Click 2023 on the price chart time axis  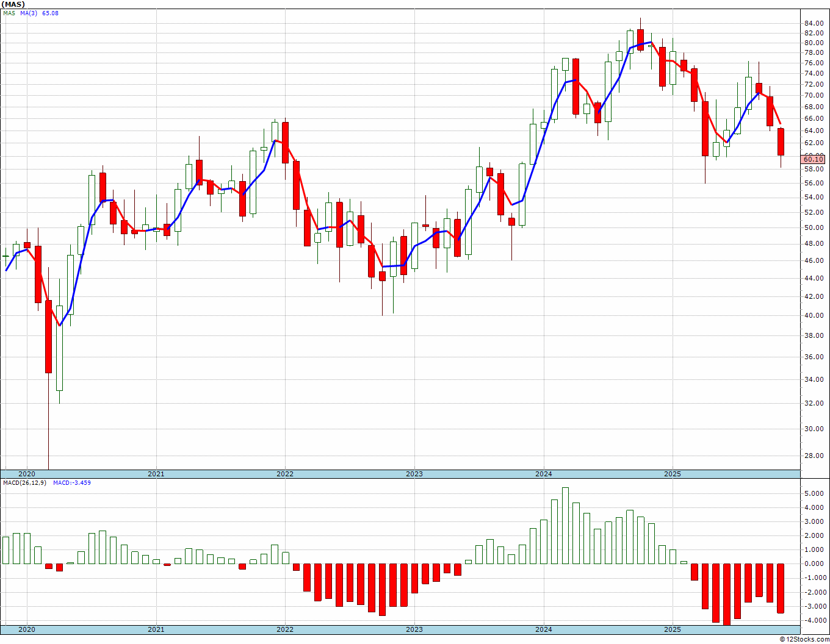[x=414, y=474]
